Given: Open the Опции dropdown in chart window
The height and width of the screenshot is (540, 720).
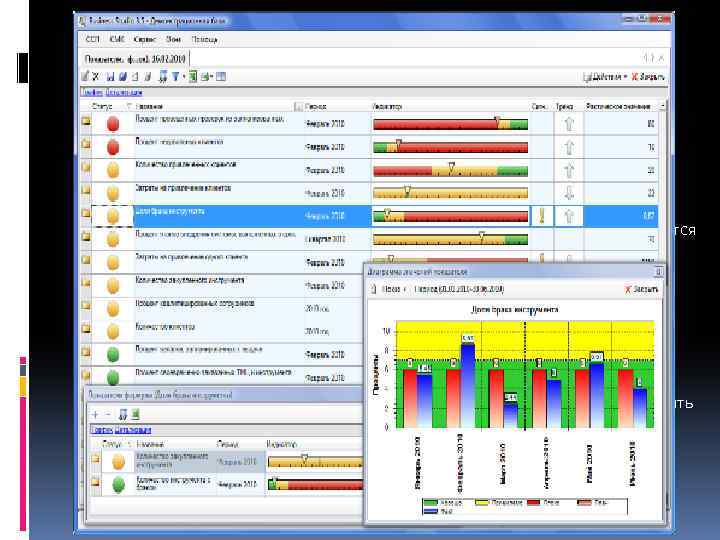Looking at the screenshot, I should (394, 289).
